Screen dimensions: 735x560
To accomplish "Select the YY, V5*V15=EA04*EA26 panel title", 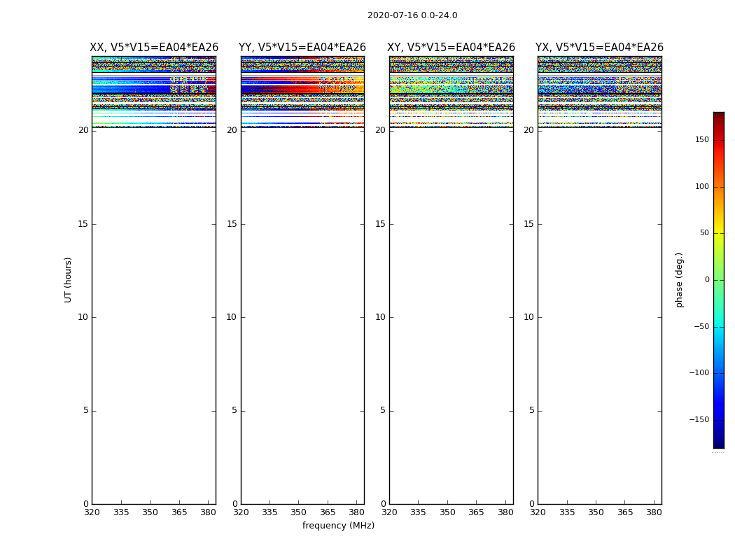I will coord(302,48).
